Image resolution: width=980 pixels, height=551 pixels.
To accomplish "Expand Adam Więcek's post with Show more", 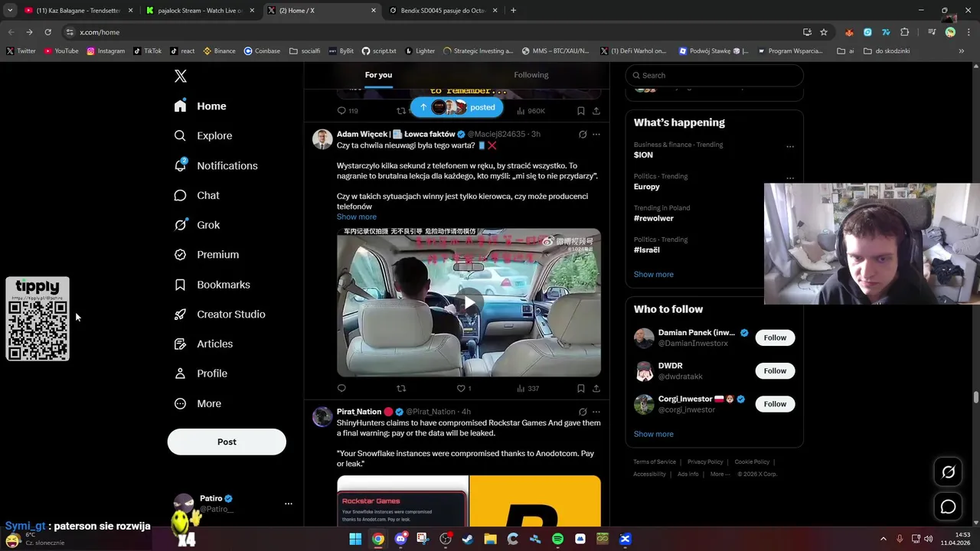I will point(357,217).
